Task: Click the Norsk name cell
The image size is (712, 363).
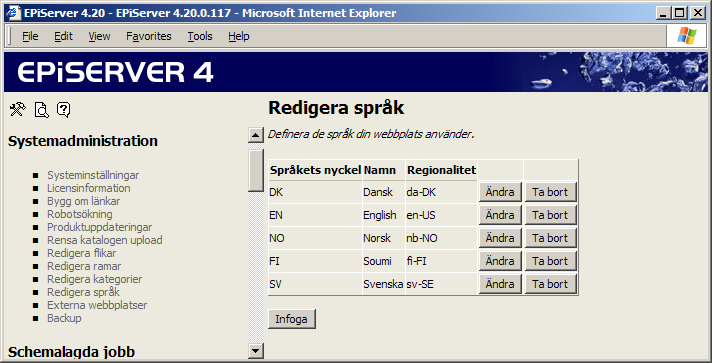Action: coord(384,238)
